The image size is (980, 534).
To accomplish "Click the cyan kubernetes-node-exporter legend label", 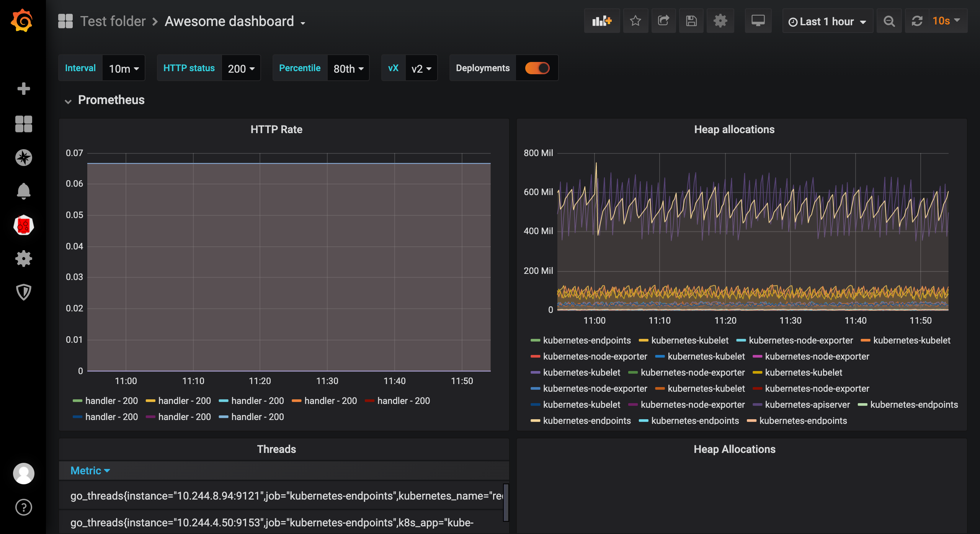I will pos(801,340).
